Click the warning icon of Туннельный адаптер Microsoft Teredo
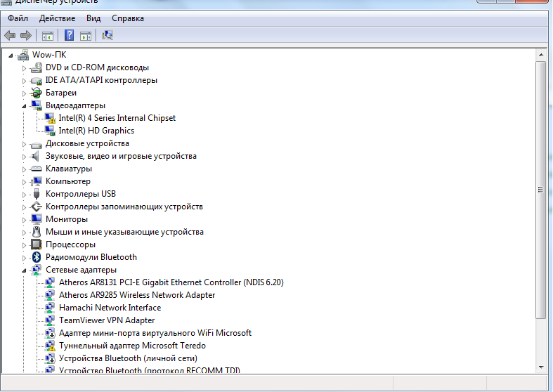553x392 pixels. pyautogui.click(x=50, y=346)
